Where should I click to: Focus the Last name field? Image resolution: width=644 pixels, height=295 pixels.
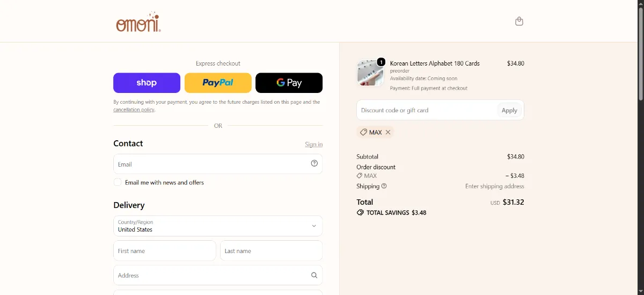(x=271, y=250)
